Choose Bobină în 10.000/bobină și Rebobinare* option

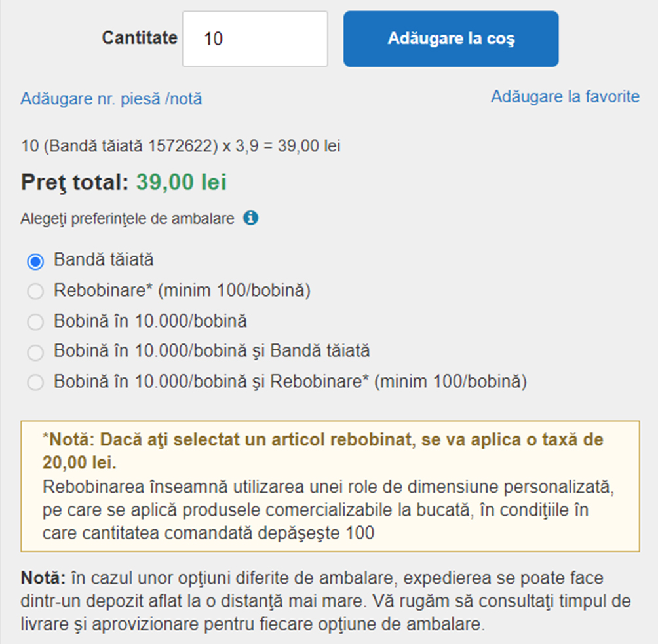[35, 383]
